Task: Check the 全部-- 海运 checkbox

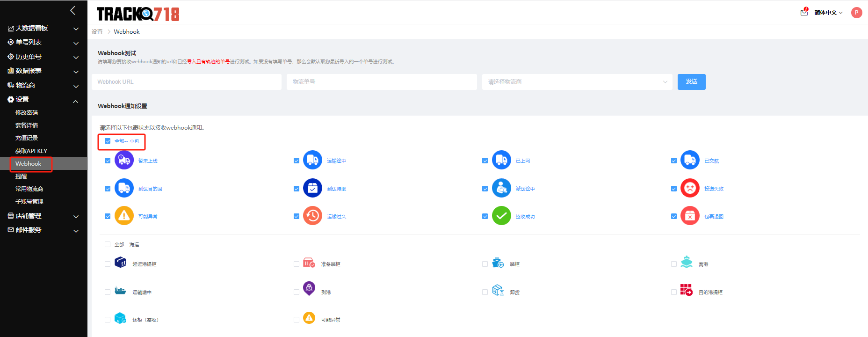Action: point(108,244)
